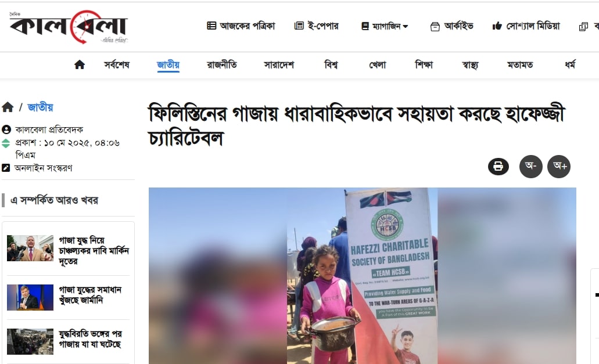Viewport: 599px width, 364px height.
Task: Open গাজা যুদ্ধ নিয়ে চাঞ্চল্যকর দাবি article
Action: (x=94, y=251)
